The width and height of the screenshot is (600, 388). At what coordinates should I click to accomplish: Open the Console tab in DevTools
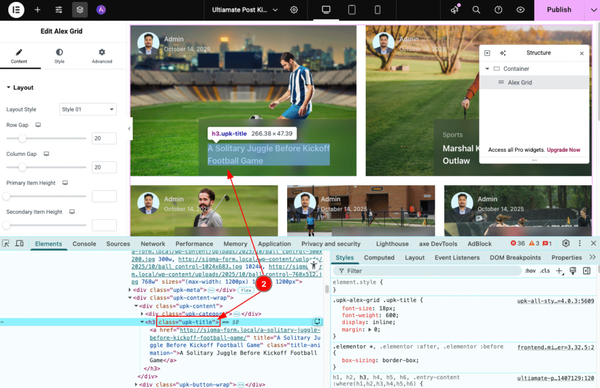(84, 244)
